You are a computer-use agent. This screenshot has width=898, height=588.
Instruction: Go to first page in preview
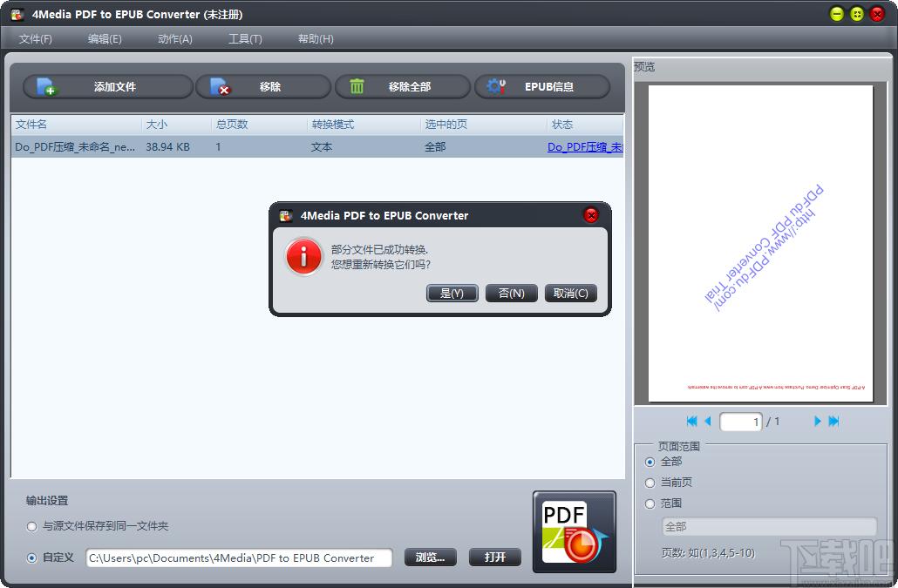coord(692,422)
